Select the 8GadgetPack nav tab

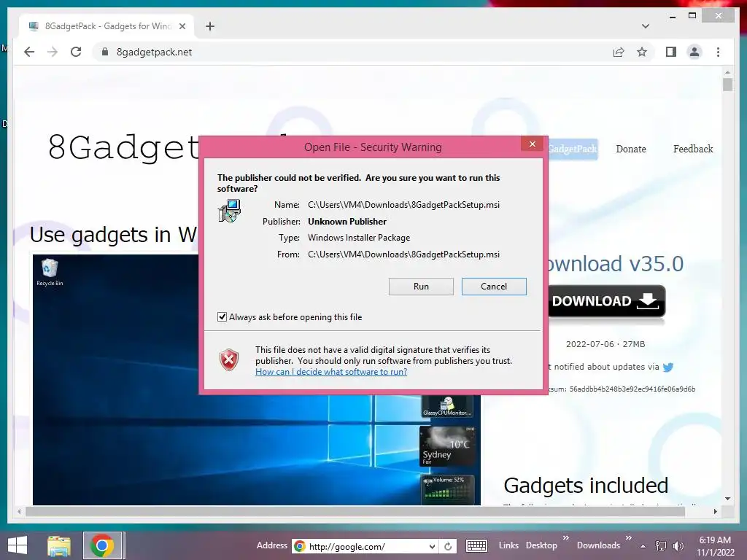572,149
